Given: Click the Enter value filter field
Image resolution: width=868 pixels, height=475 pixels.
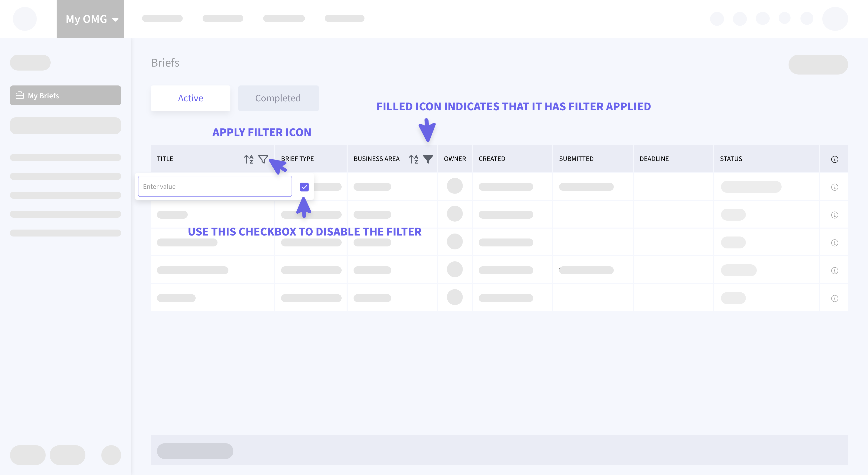Looking at the screenshot, I should (x=215, y=186).
